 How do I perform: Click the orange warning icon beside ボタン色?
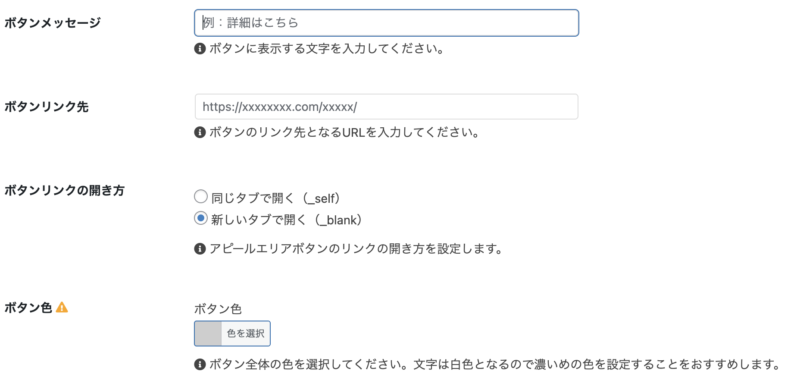tap(62, 308)
